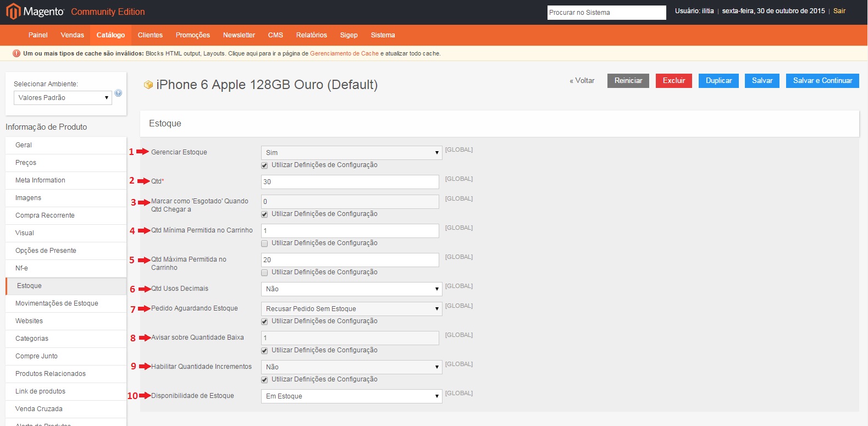Click the Duplicar button
Image resolution: width=868 pixels, height=426 pixels.
[719, 81]
